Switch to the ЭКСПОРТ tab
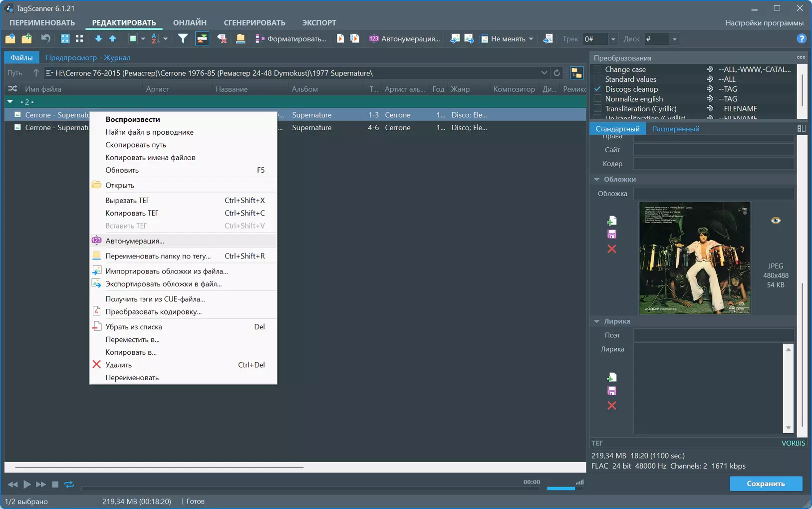 tap(319, 22)
